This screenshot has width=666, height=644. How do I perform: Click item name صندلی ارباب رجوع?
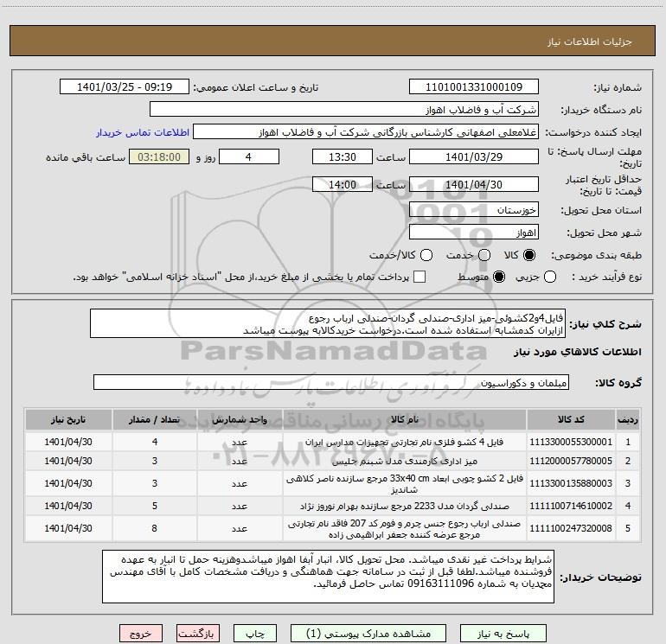(405, 529)
